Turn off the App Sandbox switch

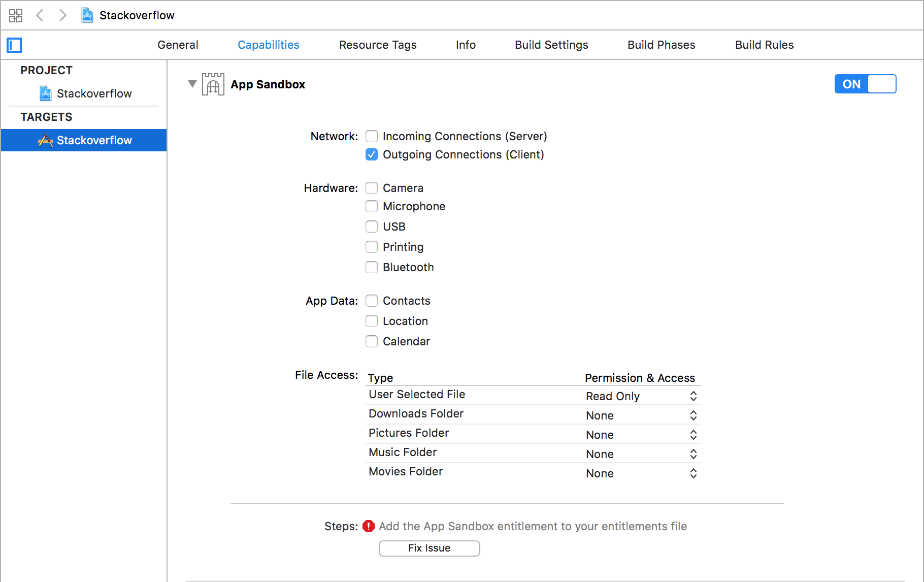tap(865, 84)
